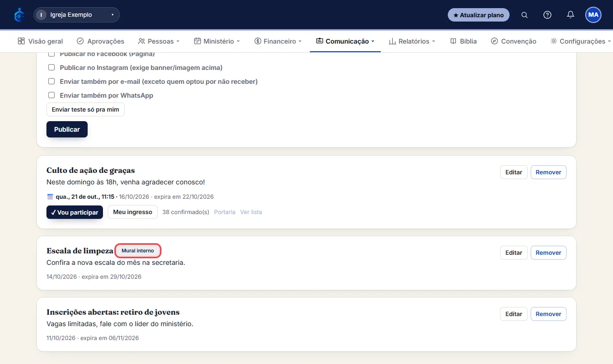Screen dimensions: 613x364
Task: Tick Enviar também por WhatsApp checkbox
Action: (x=52, y=95)
